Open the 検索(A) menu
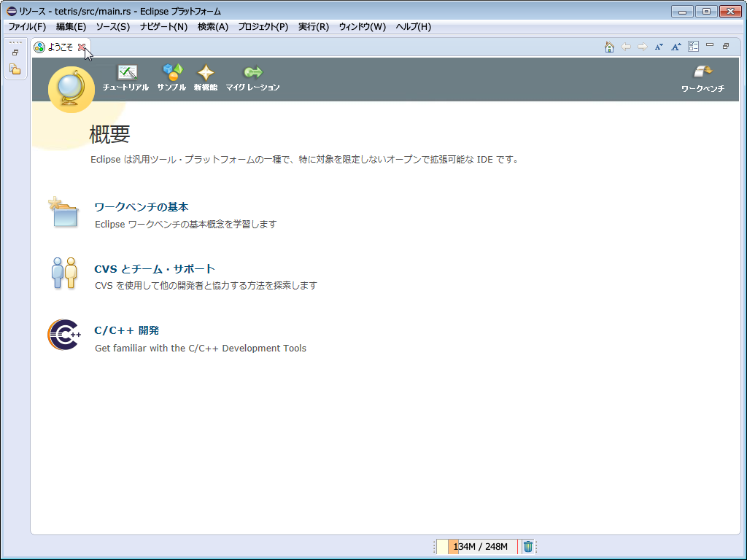 [213, 27]
